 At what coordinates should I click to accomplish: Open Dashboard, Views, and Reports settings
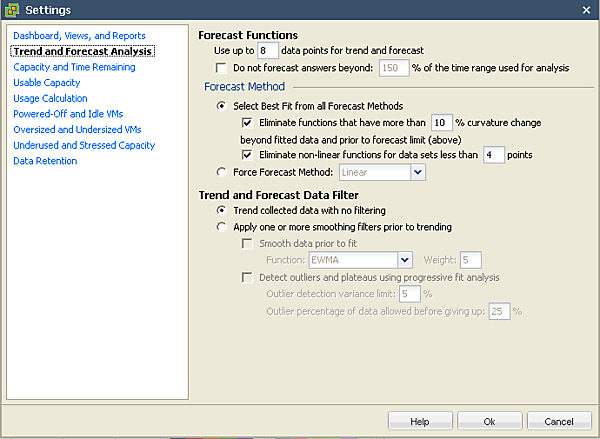pyautogui.click(x=79, y=36)
